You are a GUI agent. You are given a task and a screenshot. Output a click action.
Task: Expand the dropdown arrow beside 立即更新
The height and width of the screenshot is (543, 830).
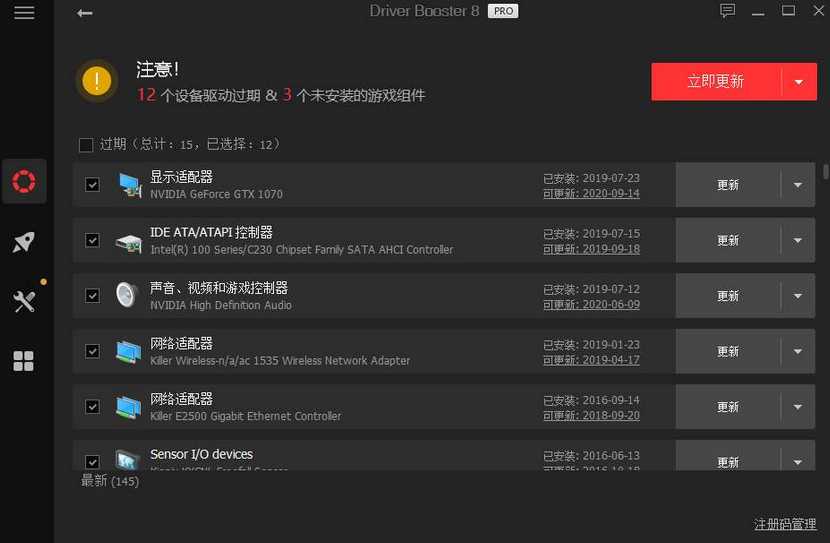pos(797,82)
